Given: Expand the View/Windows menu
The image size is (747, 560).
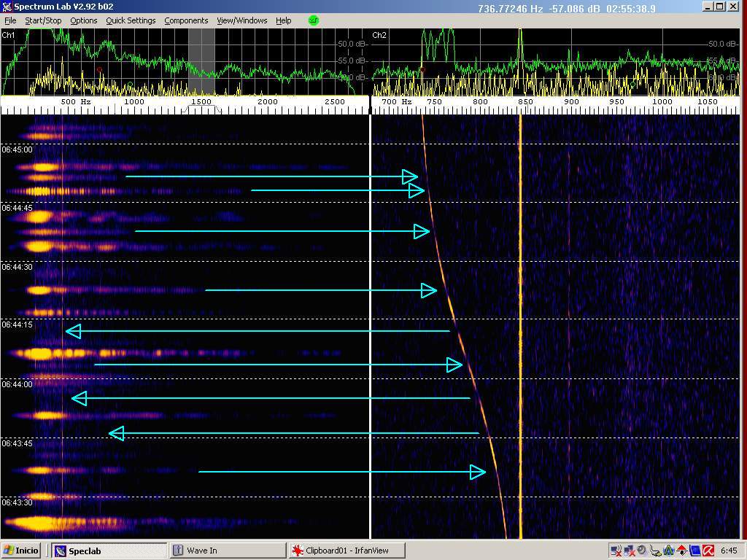Looking at the screenshot, I should pyautogui.click(x=241, y=20).
